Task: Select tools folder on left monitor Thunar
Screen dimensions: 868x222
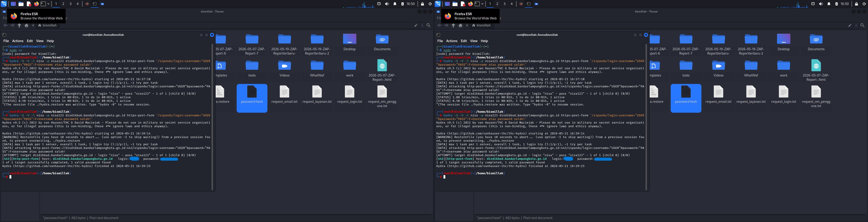Action: point(252,69)
